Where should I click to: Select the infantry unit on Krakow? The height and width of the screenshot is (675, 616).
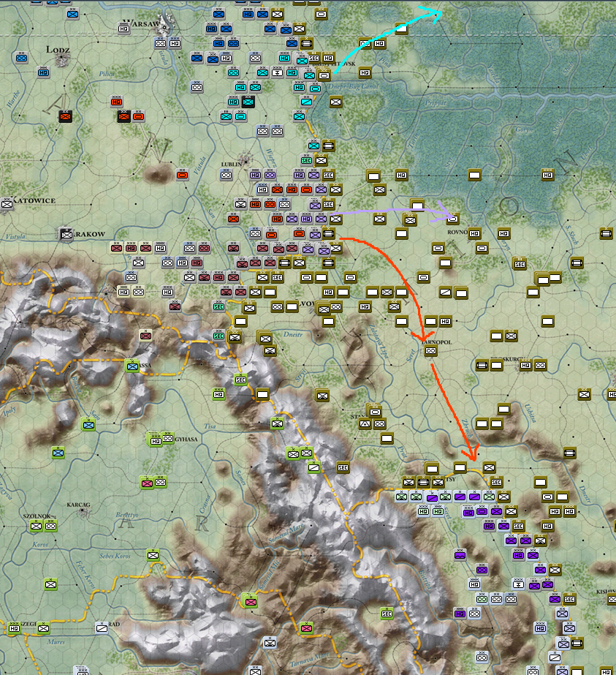[x=66, y=235]
